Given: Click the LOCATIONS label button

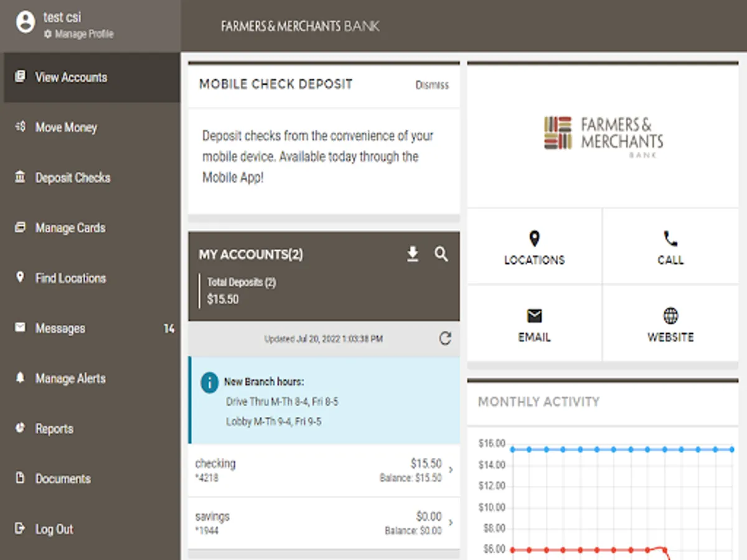Looking at the screenshot, I should click(534, 260).
